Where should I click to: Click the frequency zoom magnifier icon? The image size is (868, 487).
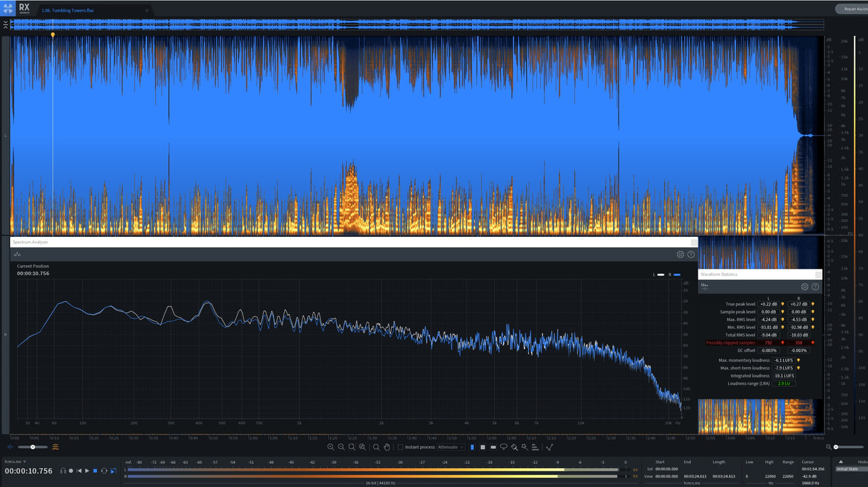pos(829,447)
